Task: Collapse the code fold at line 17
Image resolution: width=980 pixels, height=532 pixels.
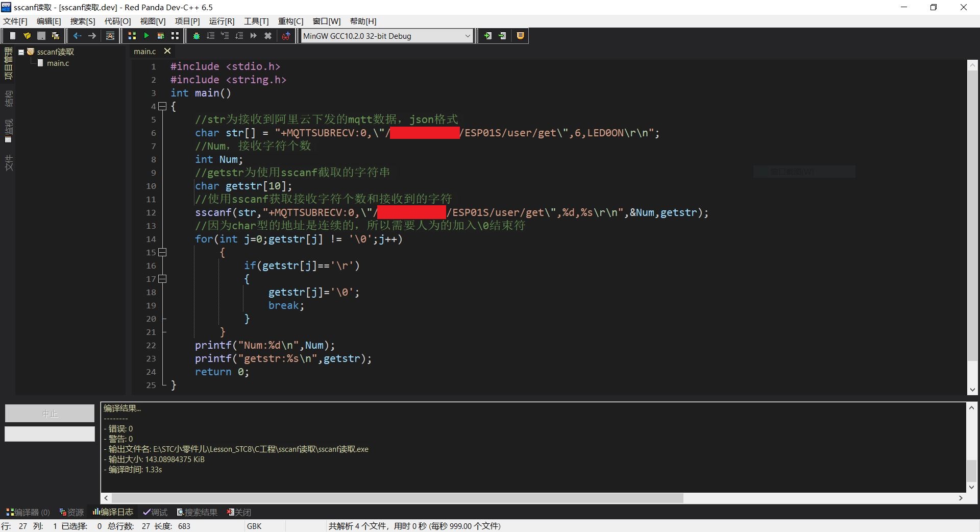Action: [x=162, y=279]
